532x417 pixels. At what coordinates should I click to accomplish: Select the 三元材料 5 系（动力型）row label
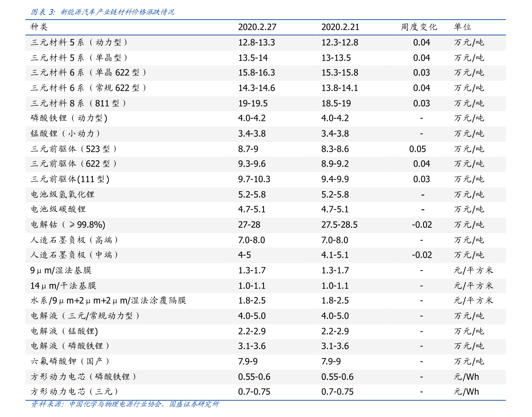(80, 42)
